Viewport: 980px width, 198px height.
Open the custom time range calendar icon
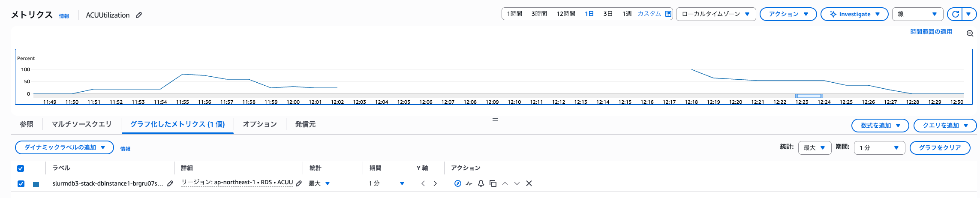click(668, 14)
